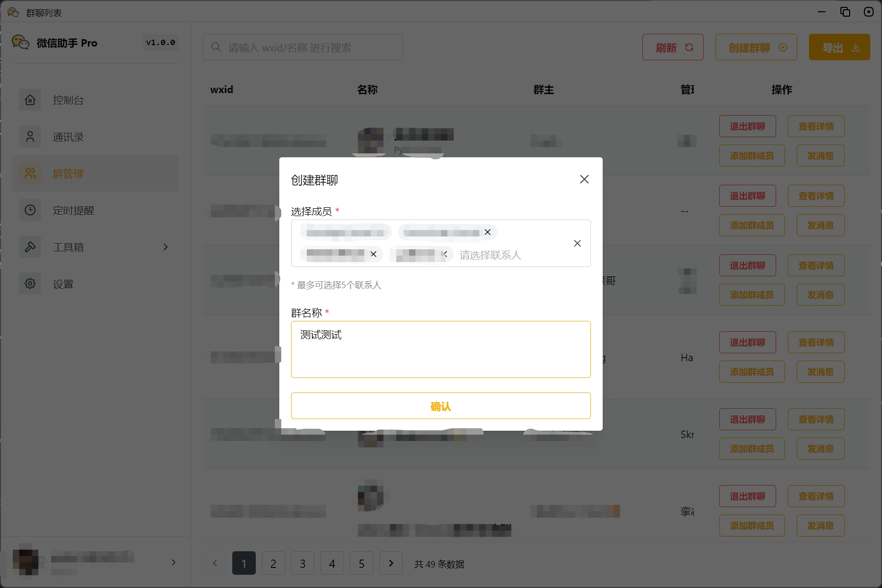This screenshot has height=588, width=882.
Task: Open the 通讯录 contacts section
Action: point(68,137)
